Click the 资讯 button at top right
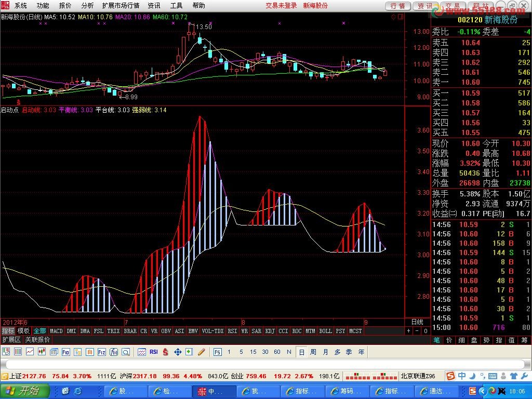The width and height of the screenshot is (532, 399). (425, 6)
